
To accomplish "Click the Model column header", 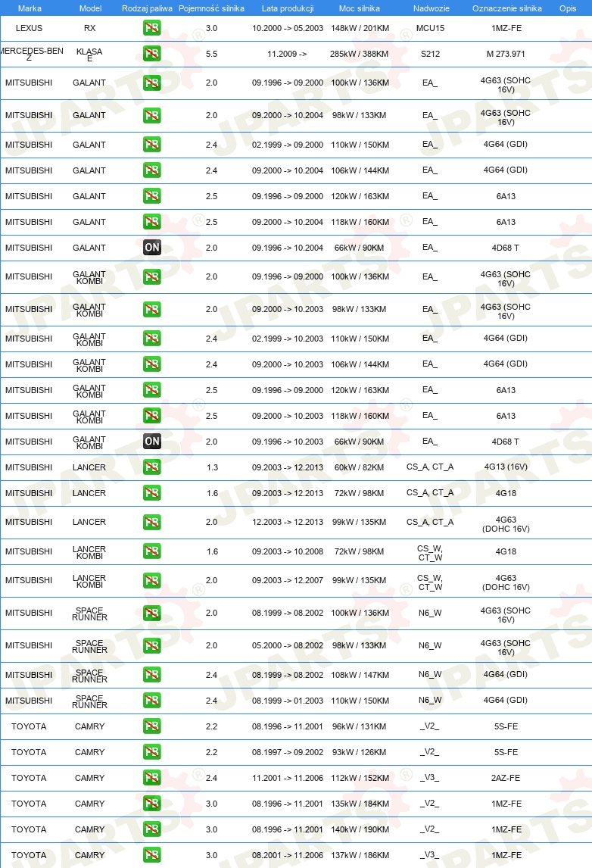I will (x=90, y=8).
